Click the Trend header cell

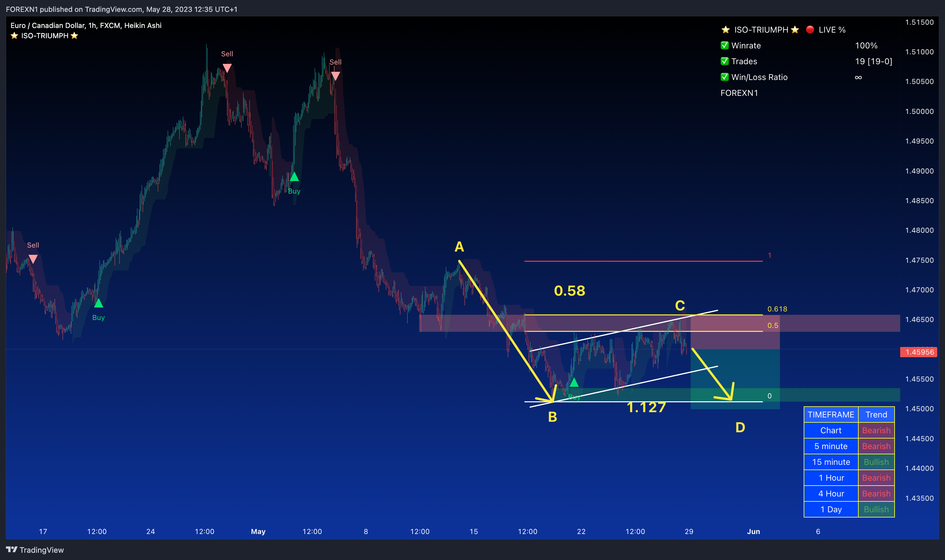(876, 414)
